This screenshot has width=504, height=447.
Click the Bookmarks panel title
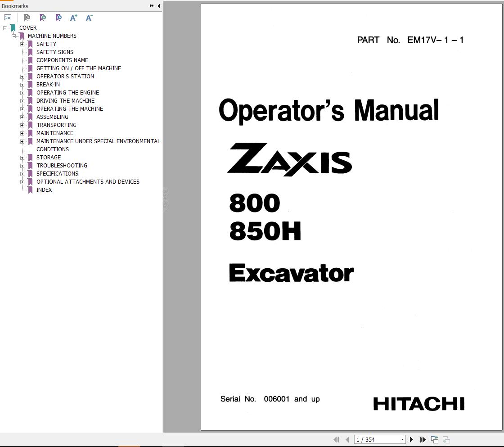tap(15, 6)
